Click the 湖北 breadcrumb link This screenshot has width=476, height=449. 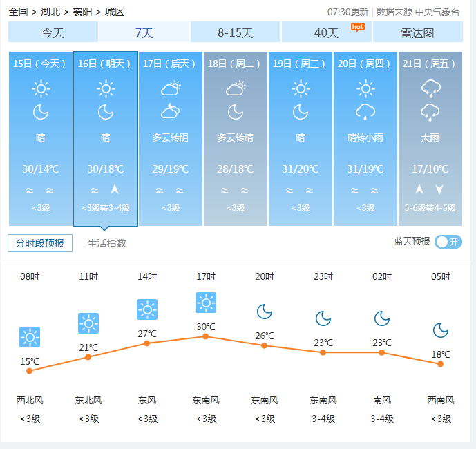coord(50,12)
